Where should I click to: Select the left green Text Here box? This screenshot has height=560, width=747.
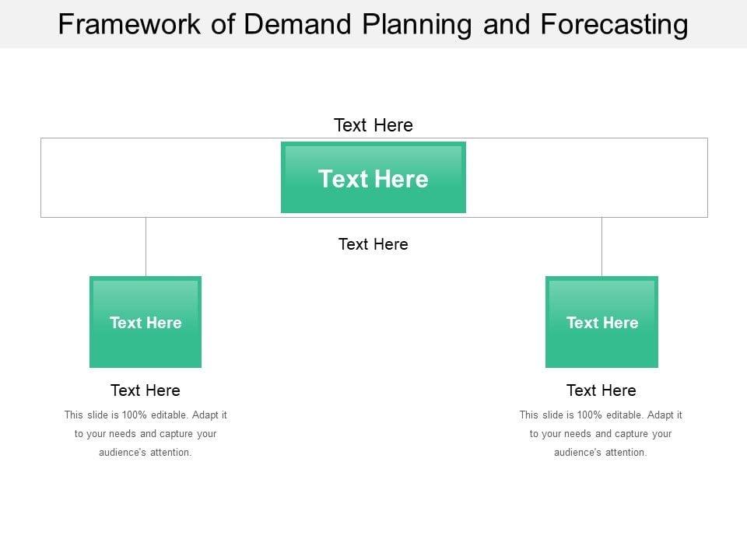(146, 322)
